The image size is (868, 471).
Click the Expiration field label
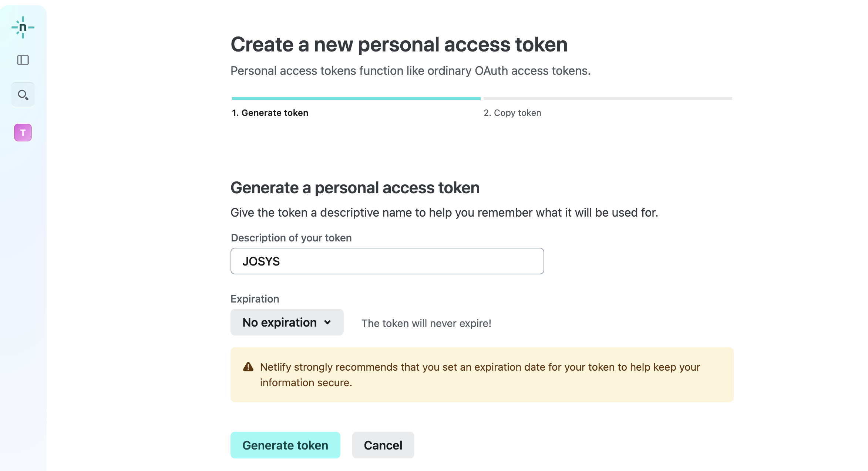255,299
